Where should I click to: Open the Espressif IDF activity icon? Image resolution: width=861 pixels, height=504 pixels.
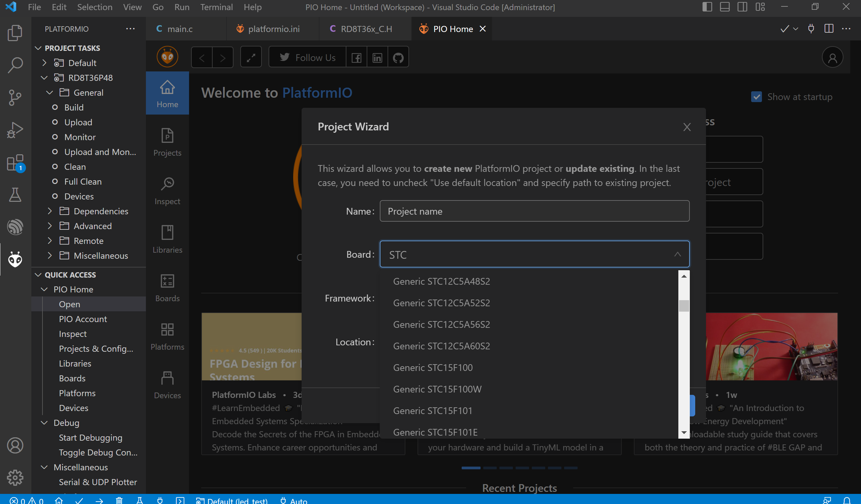[x=15, y=227]
